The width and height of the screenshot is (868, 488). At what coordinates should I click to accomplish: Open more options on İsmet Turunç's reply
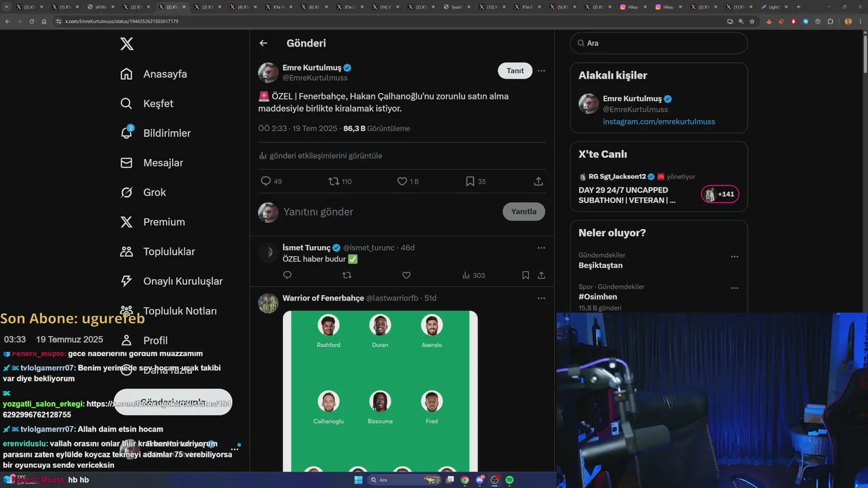pyautogui.click(x=541, y=248)
